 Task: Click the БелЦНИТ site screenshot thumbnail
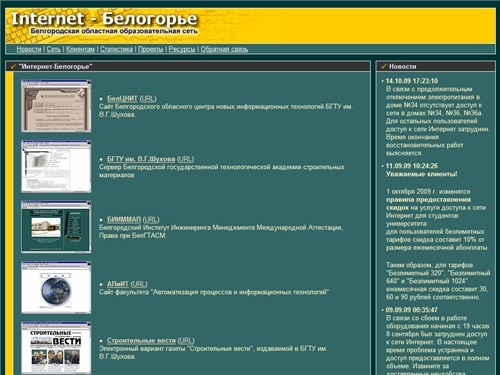click(x=56, y=106)
